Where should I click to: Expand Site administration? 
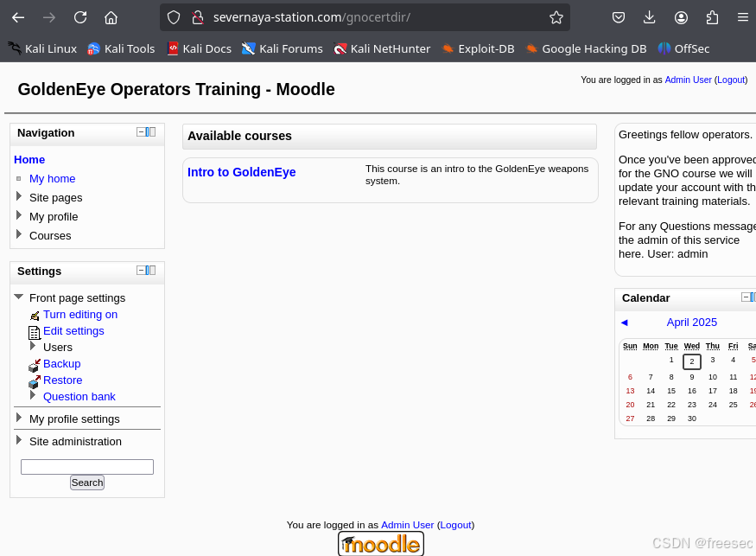(19, 440)
